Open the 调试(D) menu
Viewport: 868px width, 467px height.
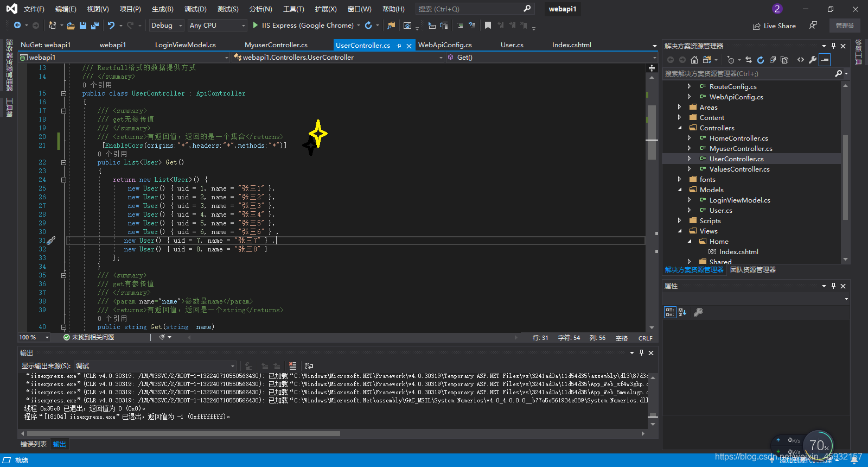tap(195, 9)
